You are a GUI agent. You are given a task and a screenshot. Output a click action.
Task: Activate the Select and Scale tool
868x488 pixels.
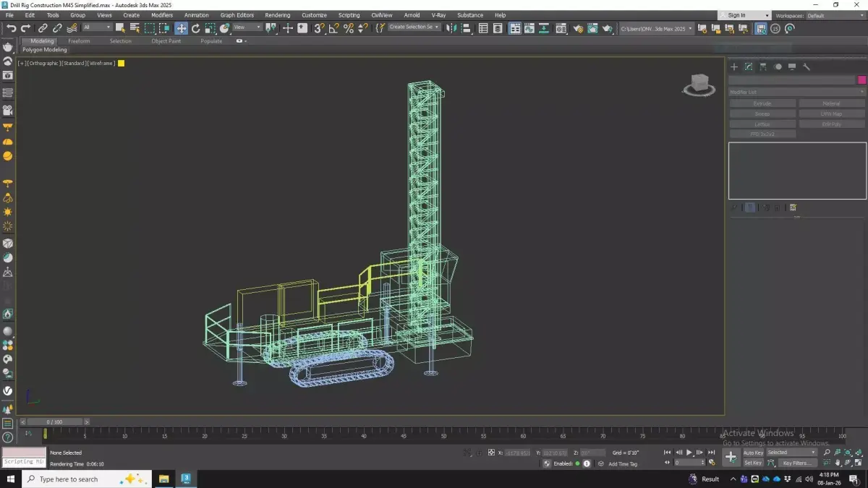click(x=210, y=28)
